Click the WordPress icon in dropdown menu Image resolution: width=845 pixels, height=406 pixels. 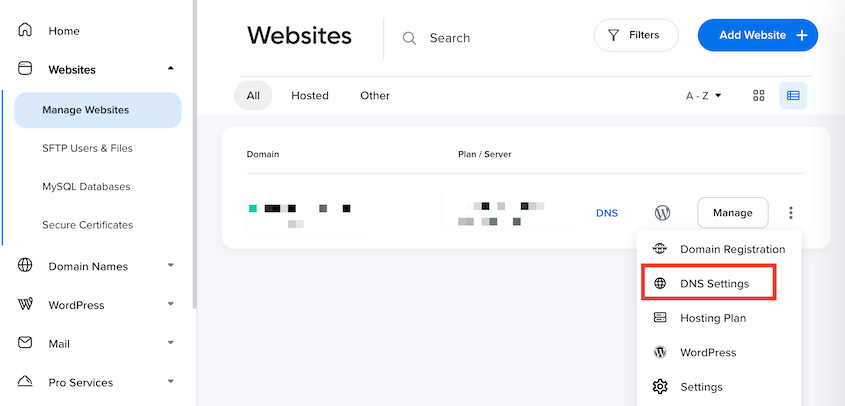point(660,352)
